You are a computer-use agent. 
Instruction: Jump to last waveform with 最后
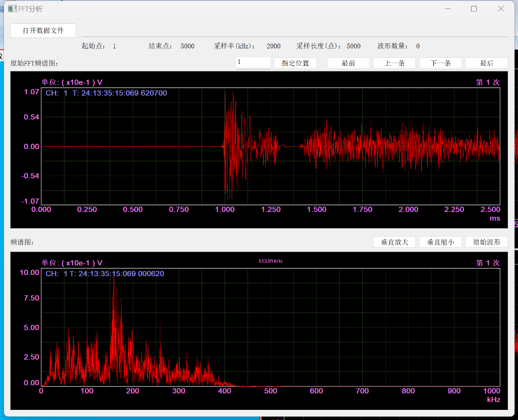tap(486, 63)
